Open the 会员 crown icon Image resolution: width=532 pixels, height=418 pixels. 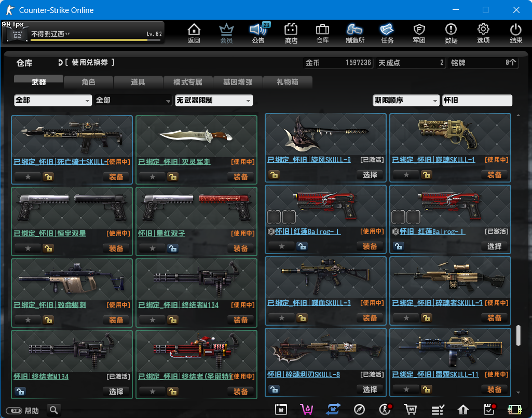point(226,33)
